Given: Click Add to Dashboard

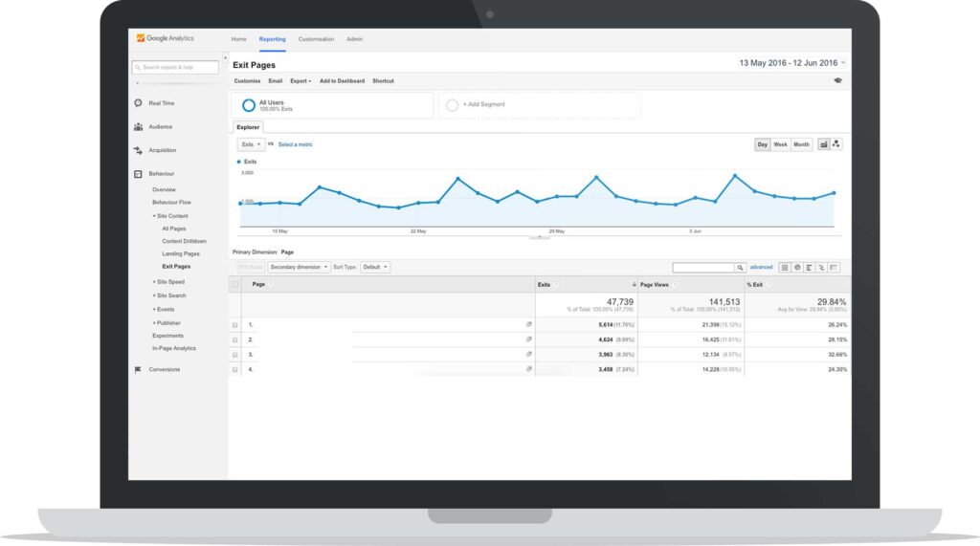Looking at the screenshot, I should coord(342,80).
